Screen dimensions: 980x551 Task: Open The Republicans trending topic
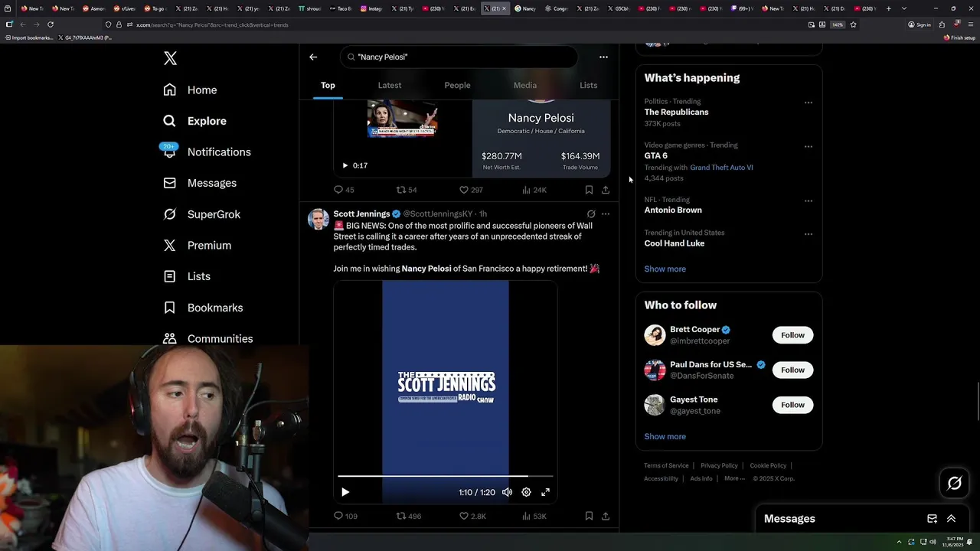click(676, 112)
